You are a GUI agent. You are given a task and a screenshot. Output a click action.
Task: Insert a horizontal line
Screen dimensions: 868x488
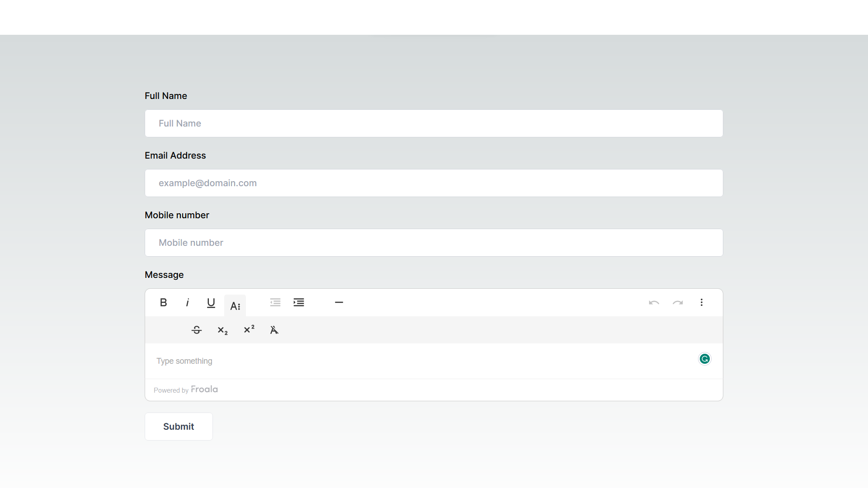coord(339,302)
